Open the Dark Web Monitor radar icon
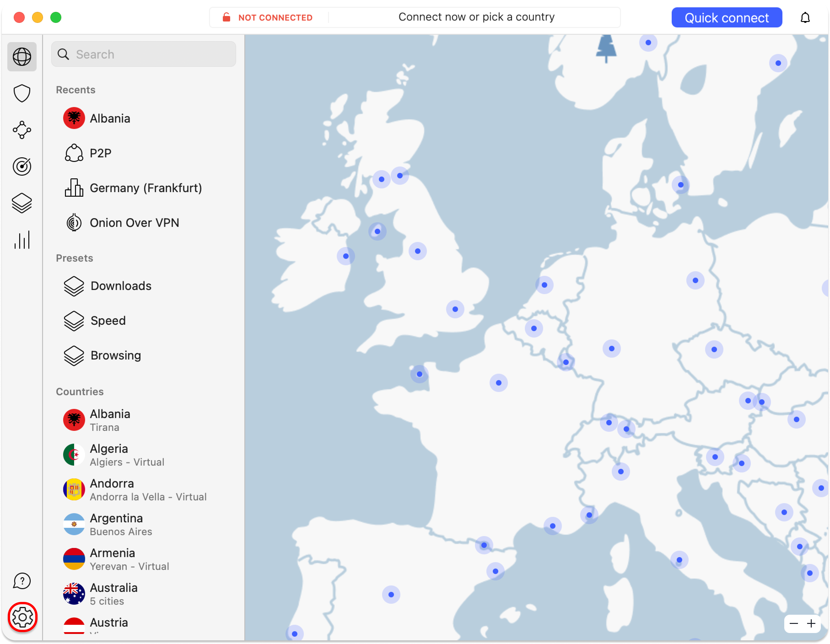 (22, 166)
